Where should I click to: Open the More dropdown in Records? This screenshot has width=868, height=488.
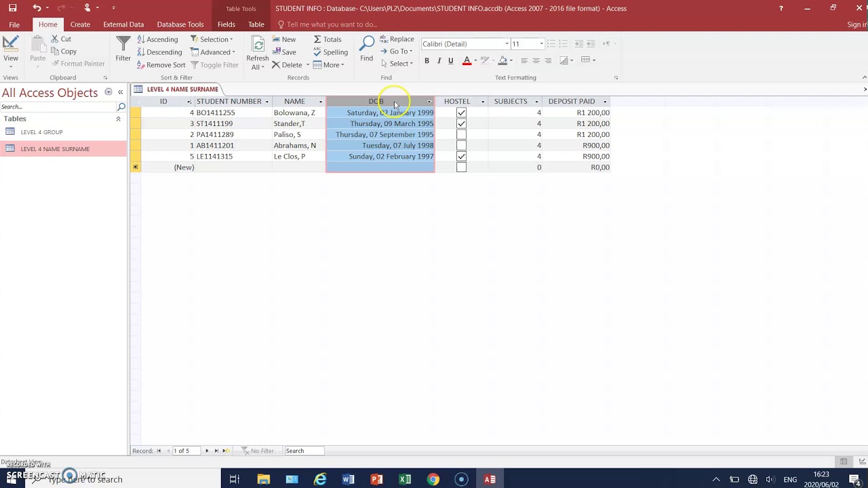coord(329,65)
